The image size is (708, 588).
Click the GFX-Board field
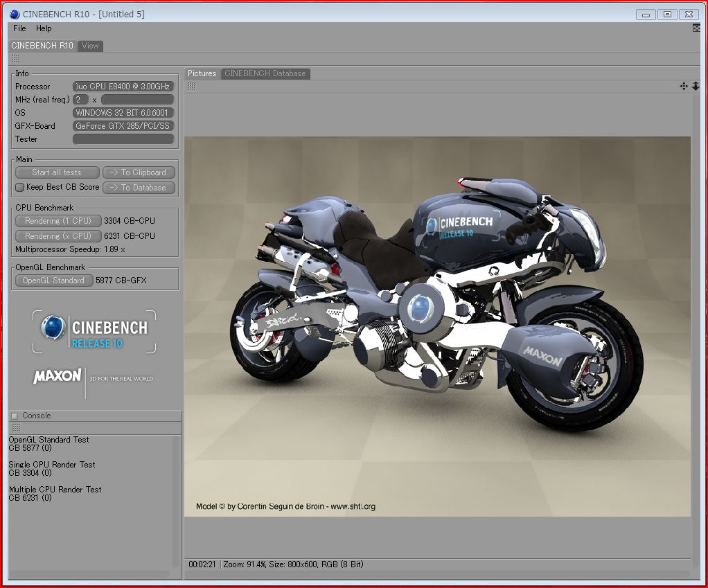tap(123, 126)
